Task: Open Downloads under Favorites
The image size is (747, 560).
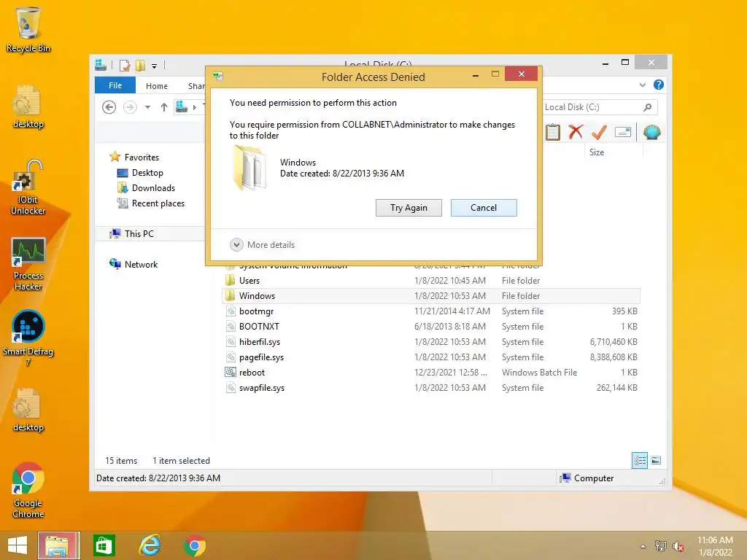Action: (153, 187)
